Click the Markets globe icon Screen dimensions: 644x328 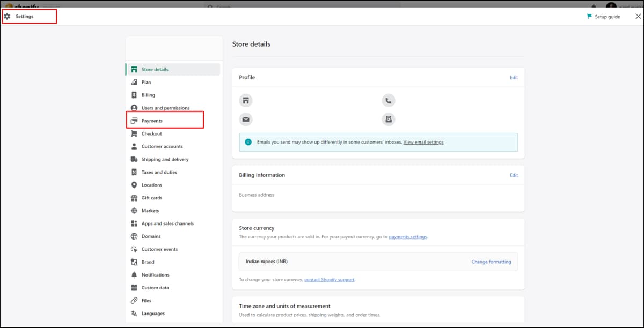pyautogui.click(x=134, y=211)
